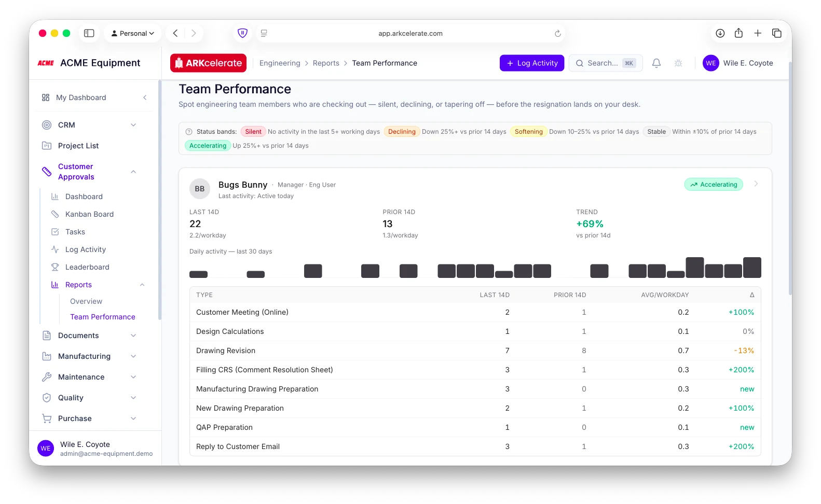Click the Documents file icon
The image size is (821, 504).
(47, 335)
